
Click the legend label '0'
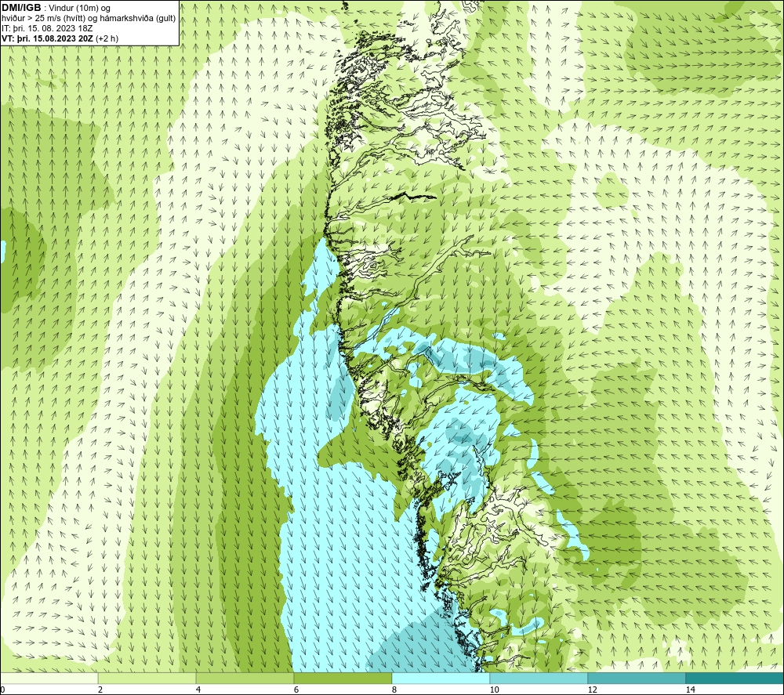click(2, 690)
